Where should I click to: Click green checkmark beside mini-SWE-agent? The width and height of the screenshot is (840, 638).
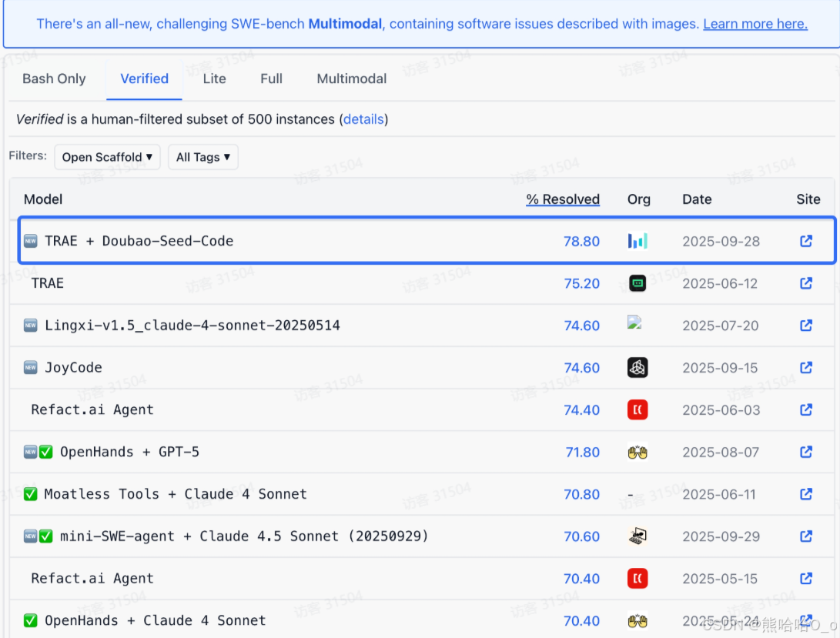tap(46, 536)
